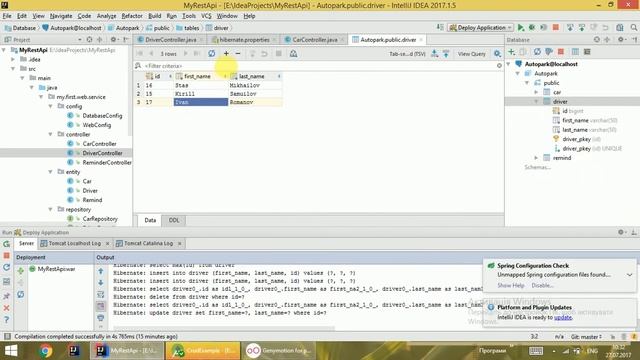The image size is (640, 360).
Task: Open the VCS menu
Action: pyautogui.click(x=206, y=16)
